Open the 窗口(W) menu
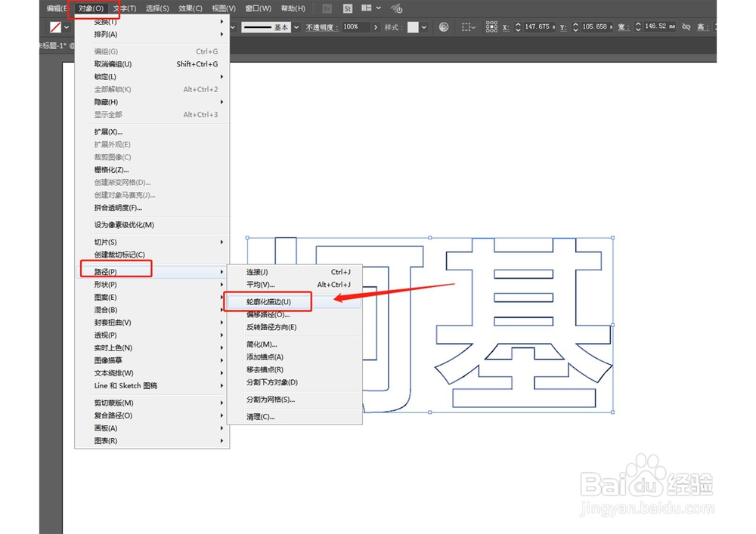The width and height of the screenshot is (756, 534). (x=258, y=8)
